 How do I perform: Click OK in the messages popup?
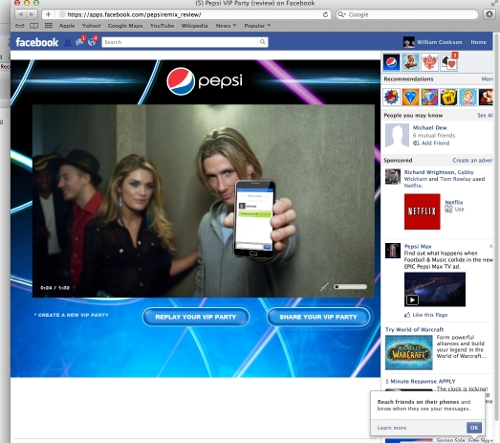[x=474, y=427]
